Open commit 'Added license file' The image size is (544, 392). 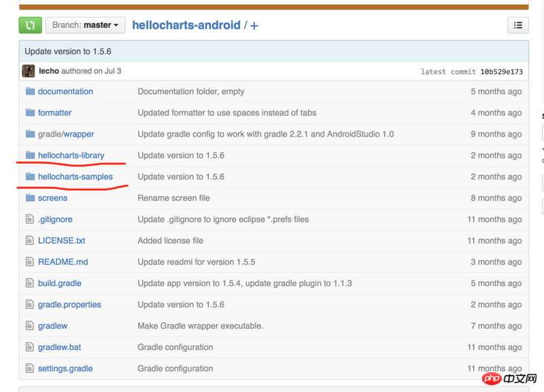click(x=171, y=240)
